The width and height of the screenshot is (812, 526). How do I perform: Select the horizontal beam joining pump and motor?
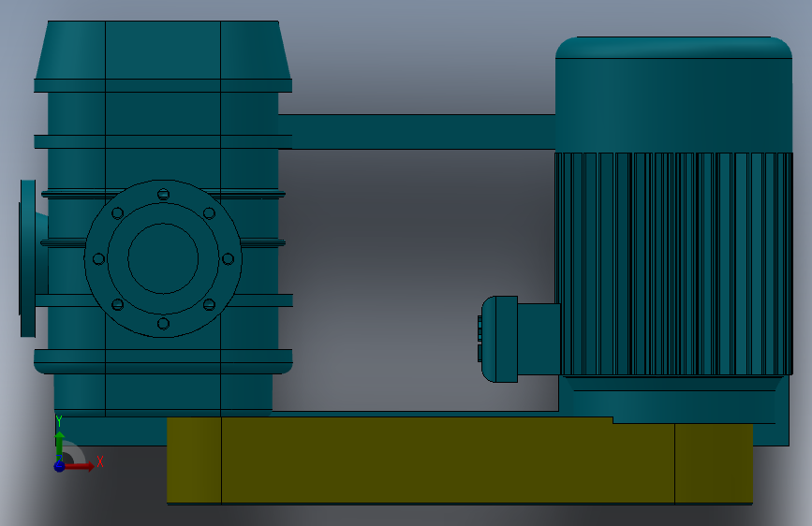tap(417, 132)
